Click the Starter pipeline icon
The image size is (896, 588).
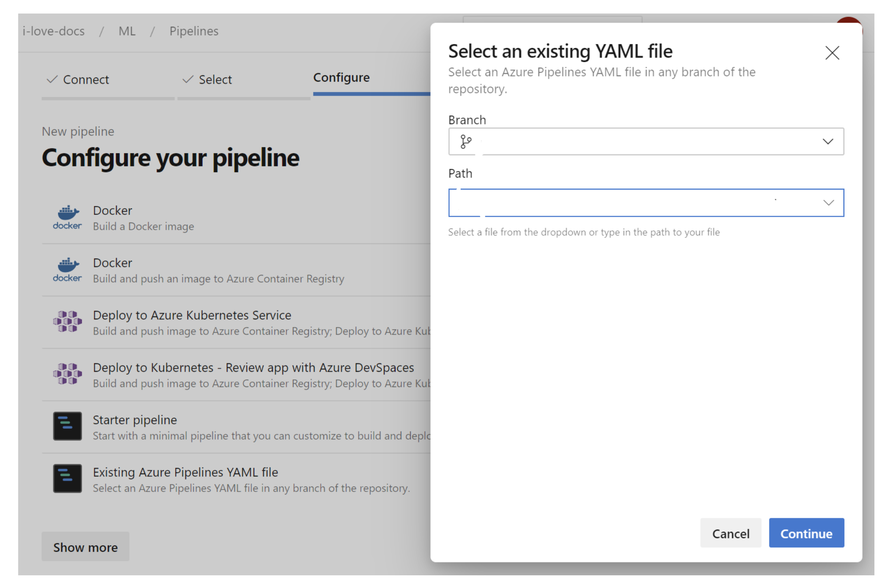click(x=67, y=426)
